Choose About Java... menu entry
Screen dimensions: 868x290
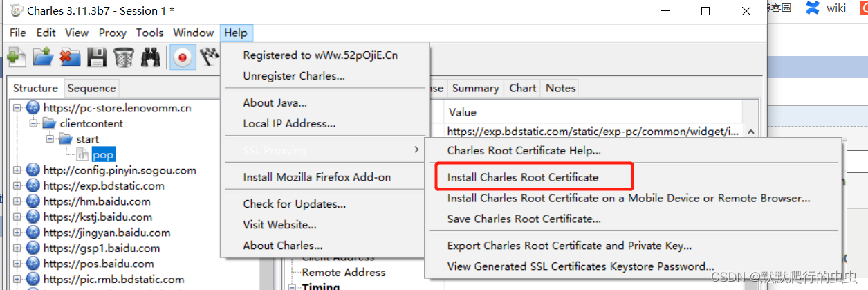tap(324, 102)
